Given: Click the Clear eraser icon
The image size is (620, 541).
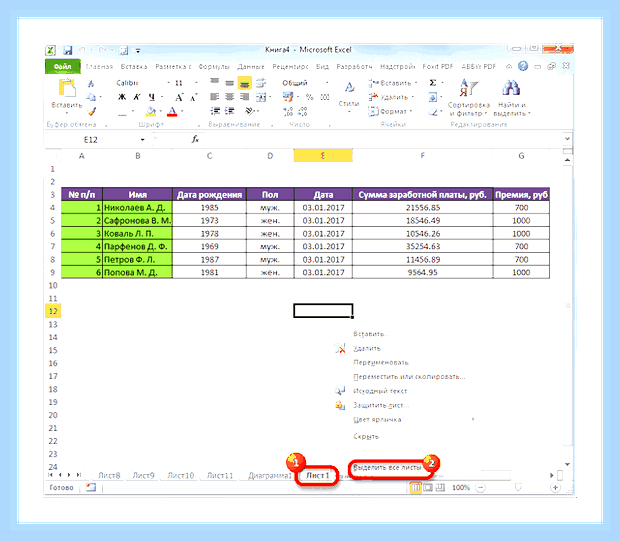Looking at the screenshot, I should pos(433,112).
